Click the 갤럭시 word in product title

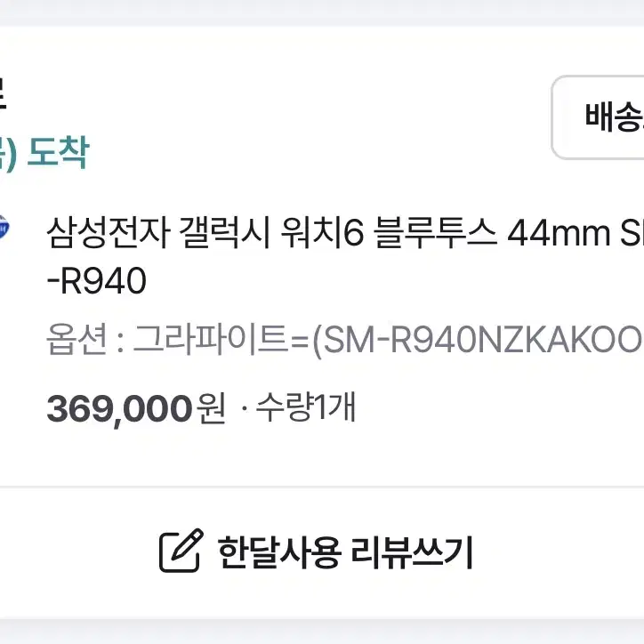(x=225, y=233)
